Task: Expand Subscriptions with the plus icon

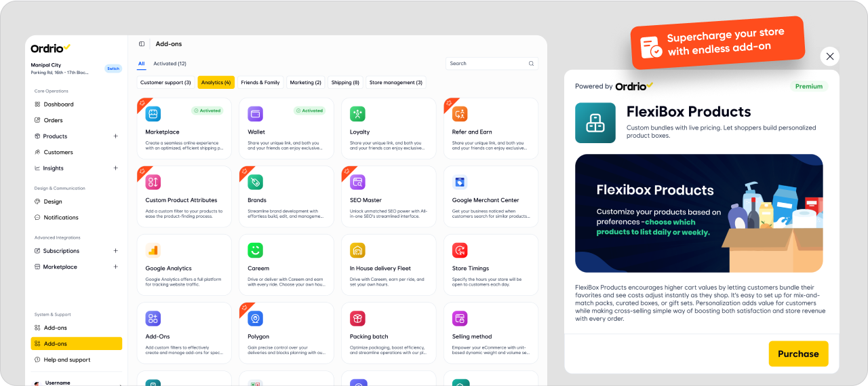Action: point(115,251)
